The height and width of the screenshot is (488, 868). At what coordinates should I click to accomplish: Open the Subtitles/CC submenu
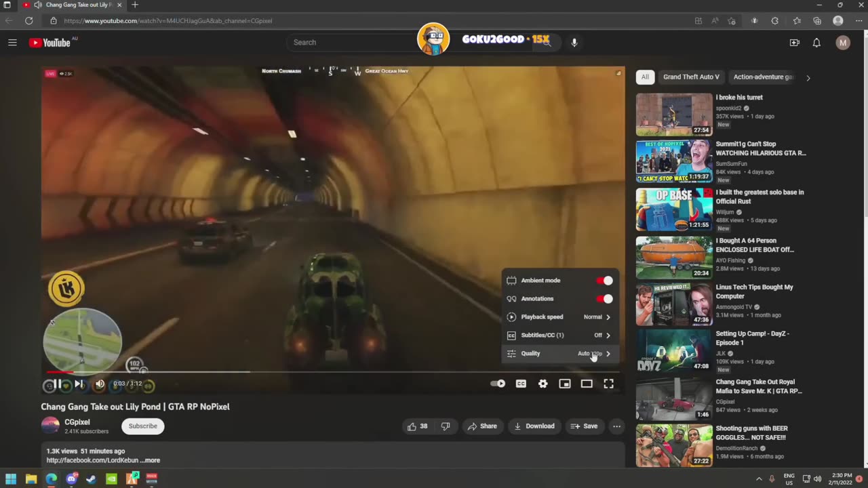pos(560,335)
